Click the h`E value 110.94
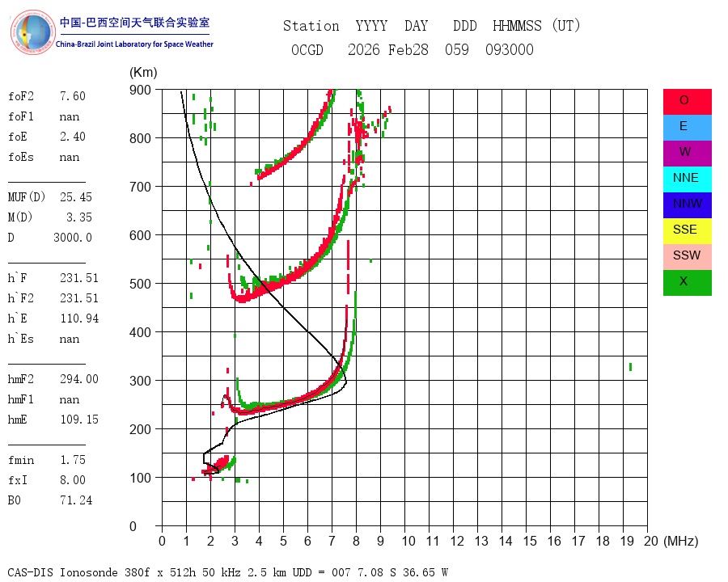This screenshot has width=728, height=582. (x=79, y=318)
